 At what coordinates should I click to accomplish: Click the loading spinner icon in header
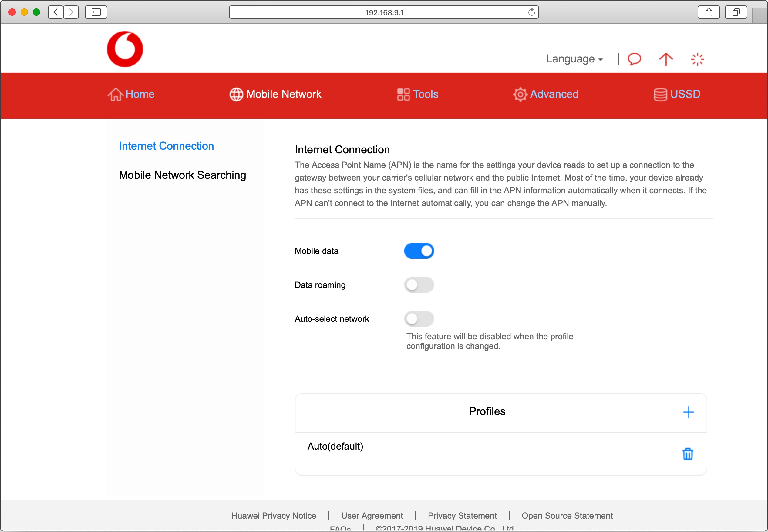tap(697, 59)
